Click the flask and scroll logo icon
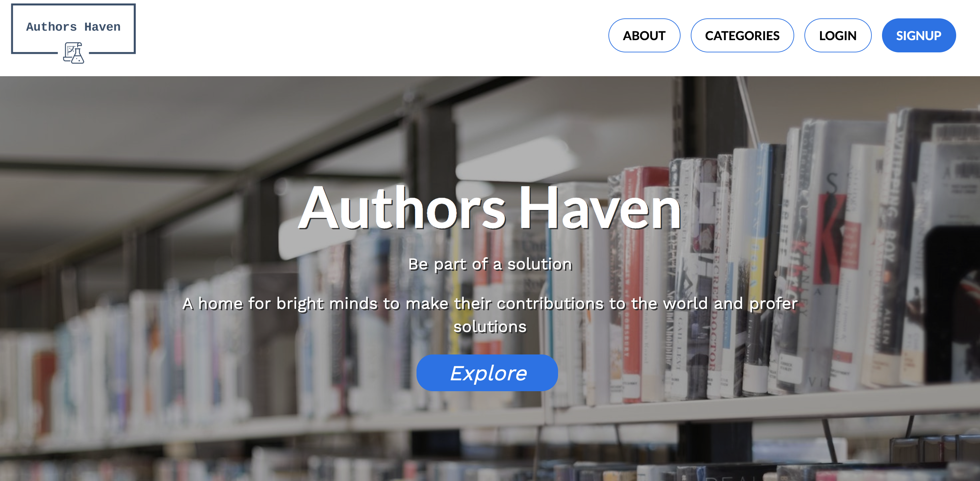Viewport: 980px width, 481px height. tap(73, 53)
